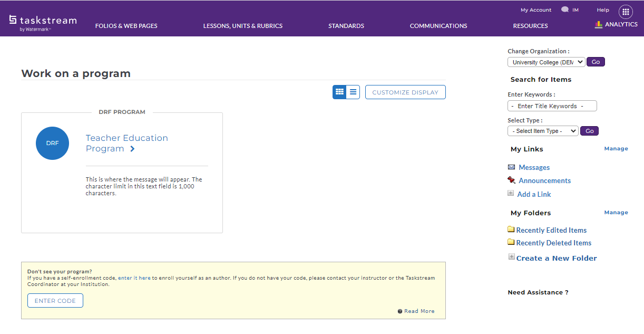Switch to list view
Screen dimensions: 644x334
click(353, 92)
